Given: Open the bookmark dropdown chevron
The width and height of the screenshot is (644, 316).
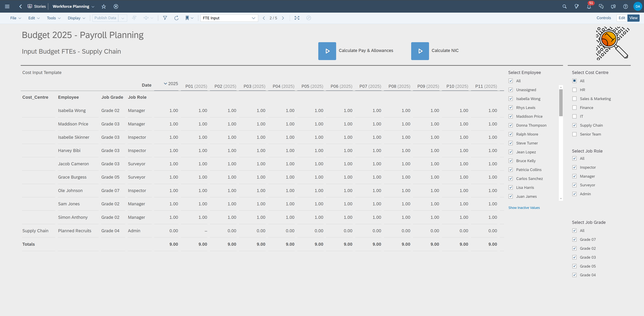Looking at the screenshot, I should click(192, 18).
